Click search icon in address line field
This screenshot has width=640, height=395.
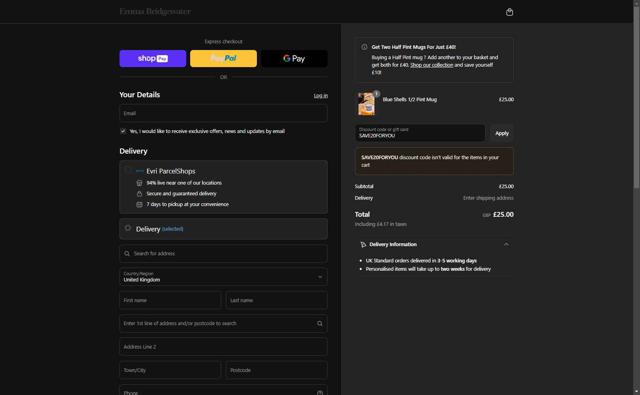click(320, 324)
